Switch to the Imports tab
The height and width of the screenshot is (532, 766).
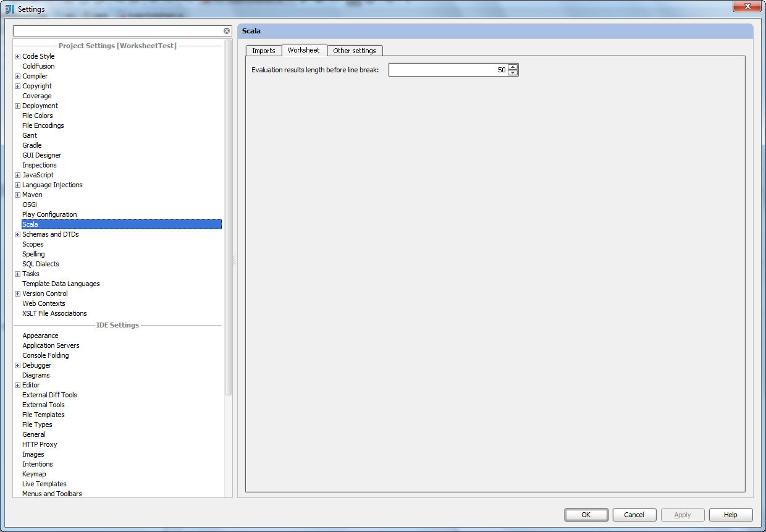[264, 51]
